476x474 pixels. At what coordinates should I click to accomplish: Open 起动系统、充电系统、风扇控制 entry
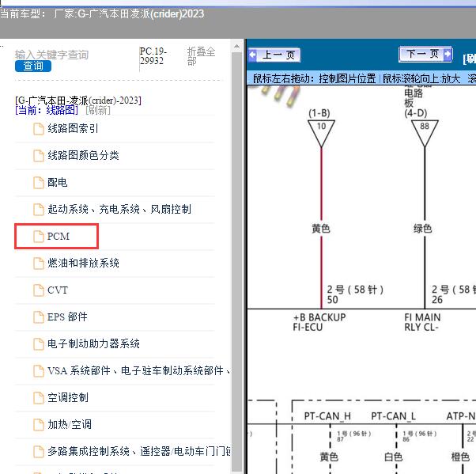pos(119,209)
